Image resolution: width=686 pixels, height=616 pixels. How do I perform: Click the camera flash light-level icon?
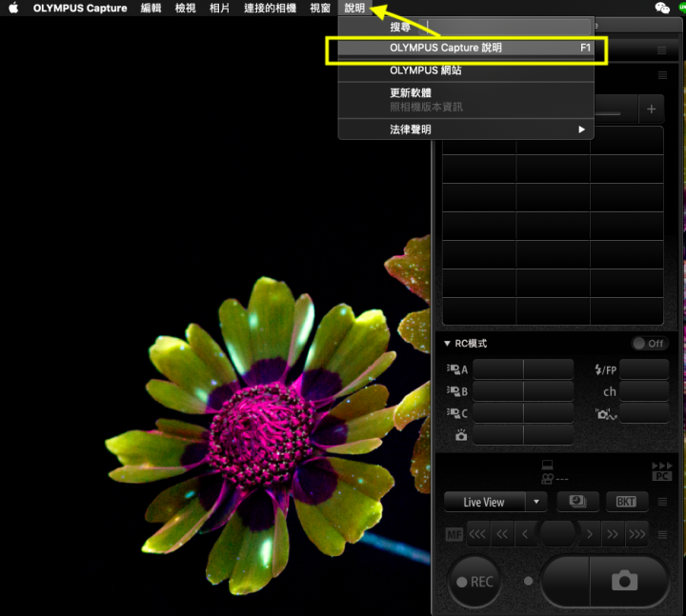click(x=606, y=413)
